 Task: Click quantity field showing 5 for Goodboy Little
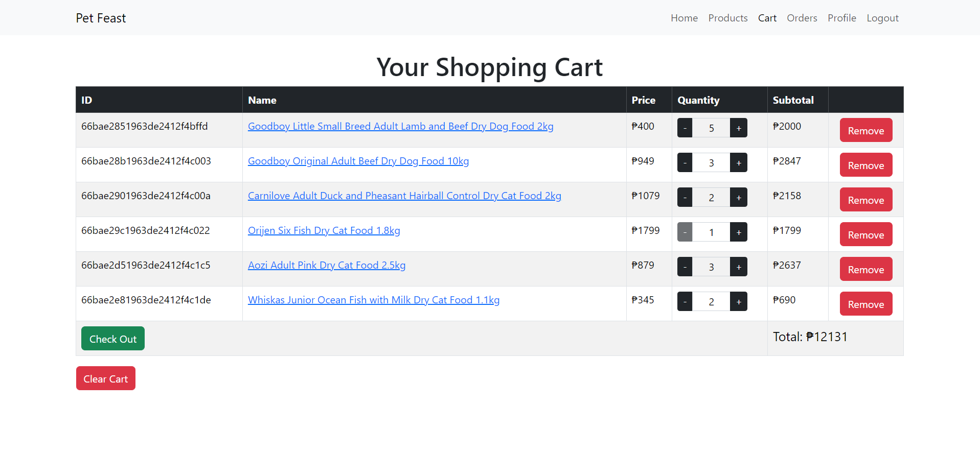tap(711, 128)
